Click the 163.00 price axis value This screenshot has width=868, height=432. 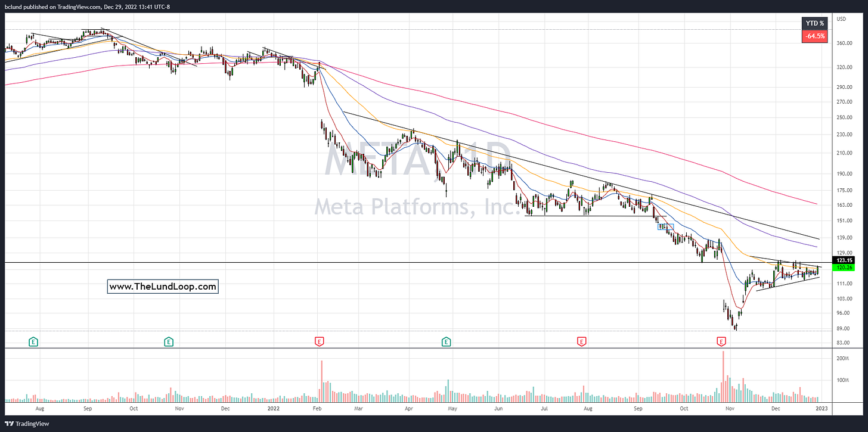click(844, 205)
